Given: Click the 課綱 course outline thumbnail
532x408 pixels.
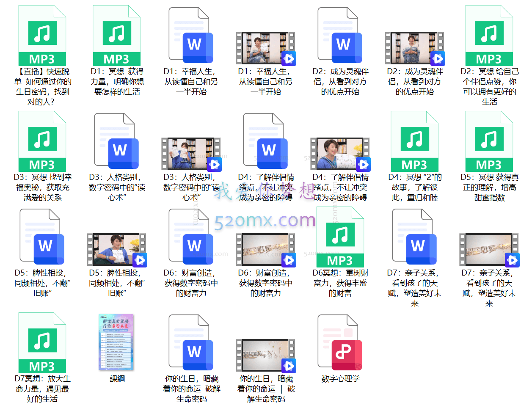Looking at the screenshot, I should (x=117, y=343).
